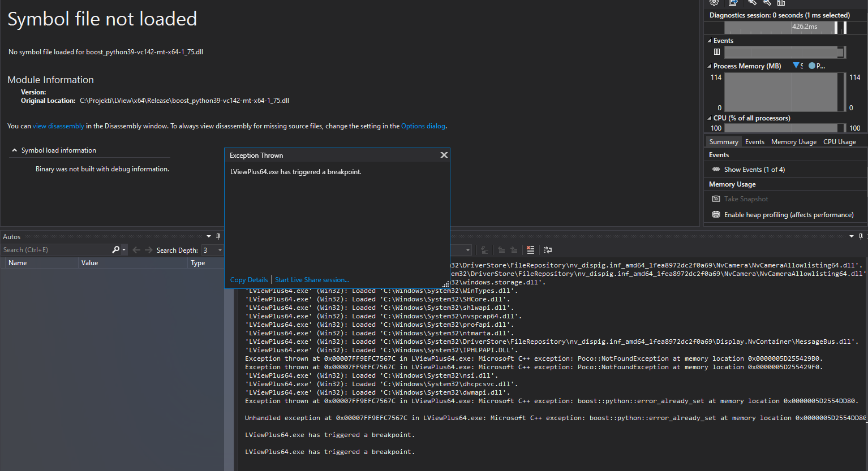Collapse the Events graph section
Screen dimensions: 868x471
point(710,41)
